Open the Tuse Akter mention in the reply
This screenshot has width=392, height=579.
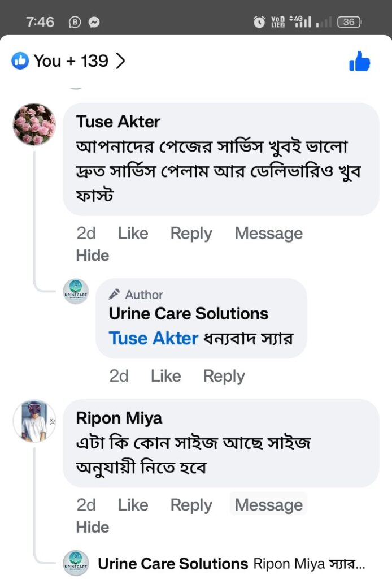point(154,338)
